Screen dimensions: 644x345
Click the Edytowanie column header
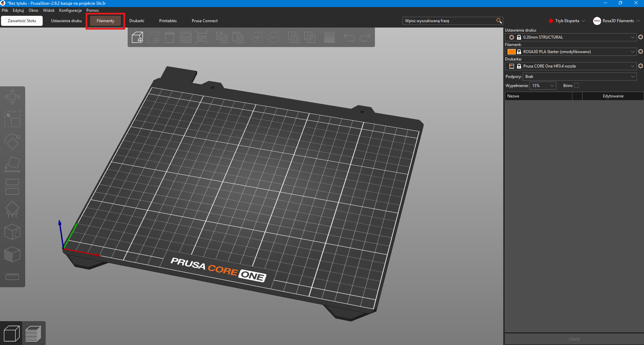coord(613,96)
